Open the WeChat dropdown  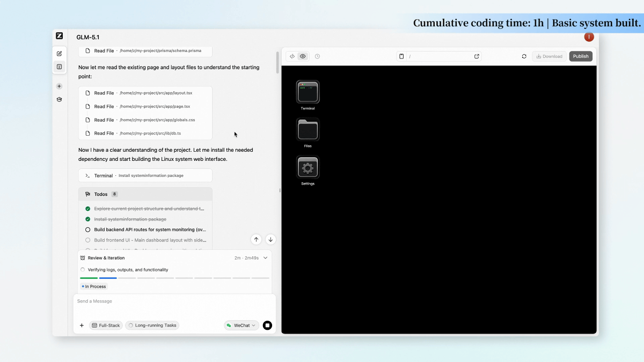coord(241,326)
